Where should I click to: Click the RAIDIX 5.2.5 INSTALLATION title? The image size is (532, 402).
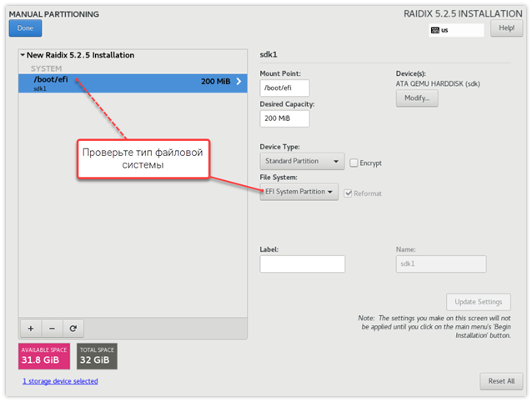pyautogui.click(x=463, y=14)
